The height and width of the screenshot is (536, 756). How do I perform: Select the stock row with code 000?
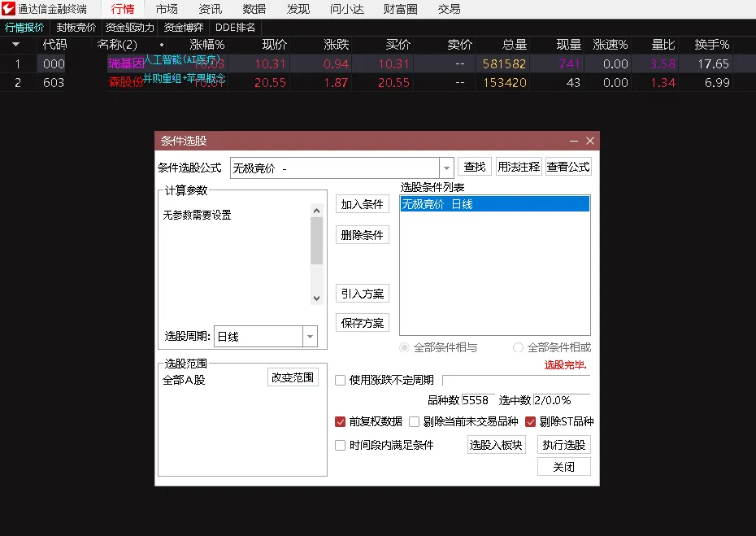[378, 63]
